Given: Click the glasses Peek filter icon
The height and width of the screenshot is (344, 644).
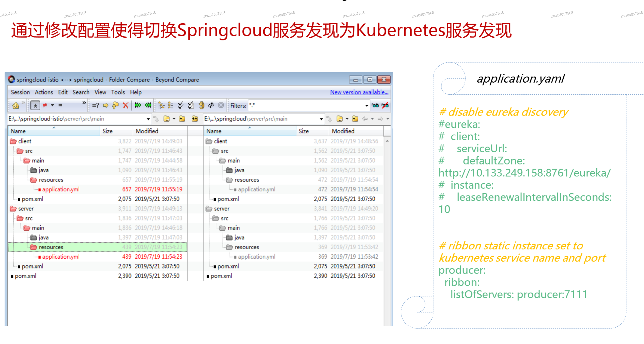Looking at the screenshot, I should [x=375, y=105].
